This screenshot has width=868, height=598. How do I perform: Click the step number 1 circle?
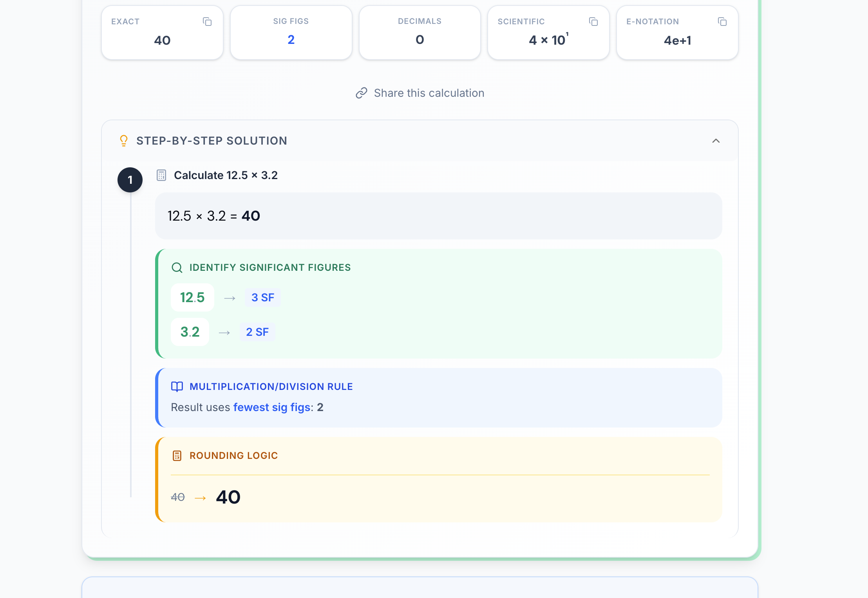[130, 179]
